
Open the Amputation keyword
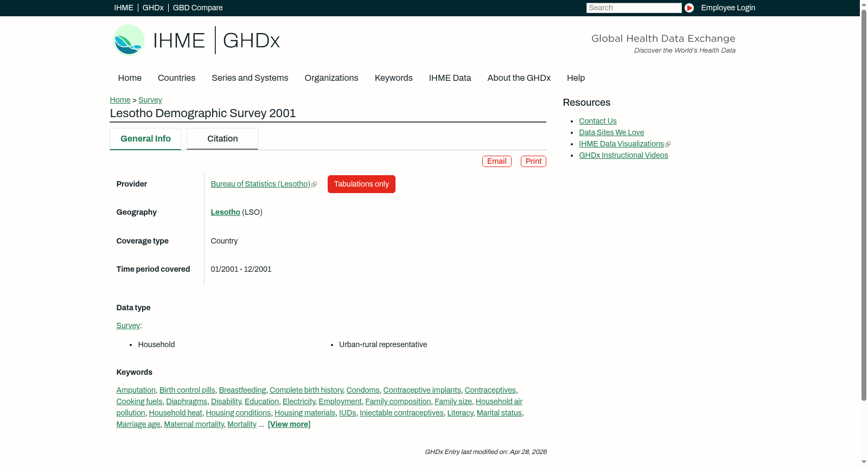click(x=136, y=391)
